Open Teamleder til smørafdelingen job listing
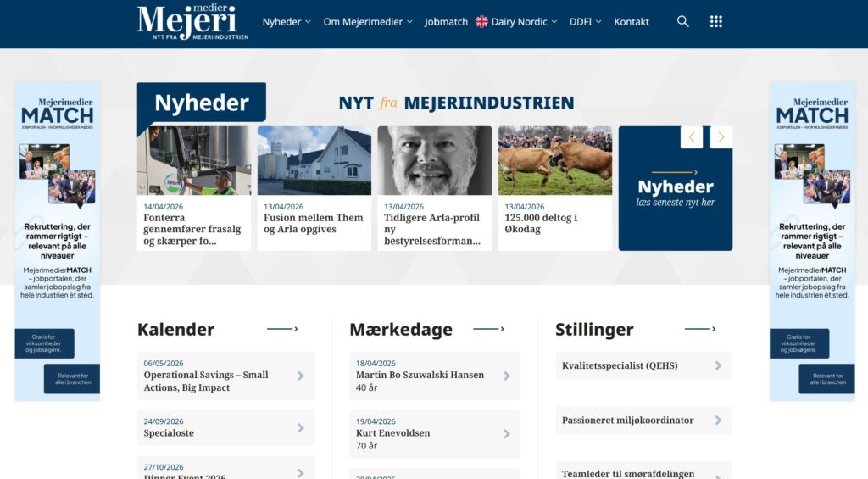868x479 pixels. 644,471
